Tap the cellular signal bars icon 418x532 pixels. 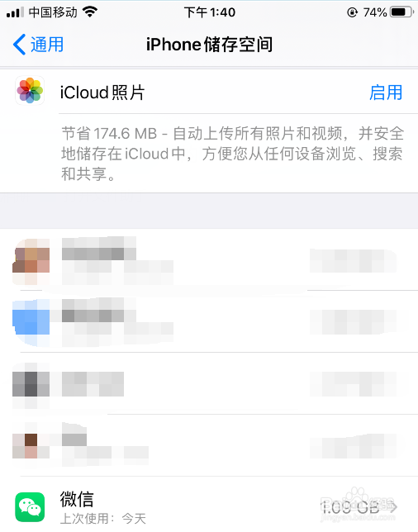[x=15, y=12]
